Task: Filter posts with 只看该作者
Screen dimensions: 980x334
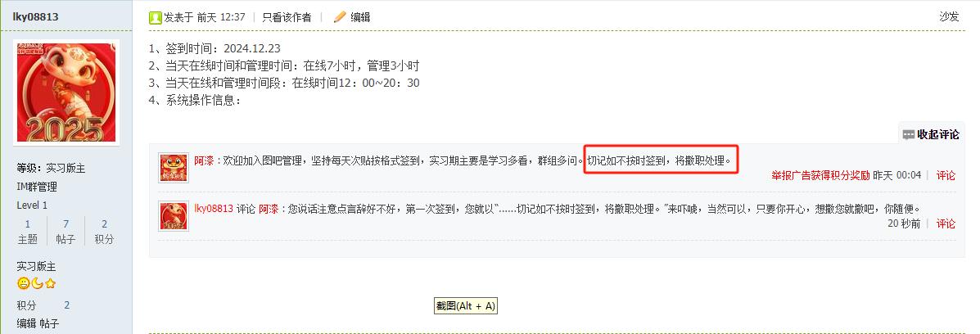Action: click(x=287, y=17)
